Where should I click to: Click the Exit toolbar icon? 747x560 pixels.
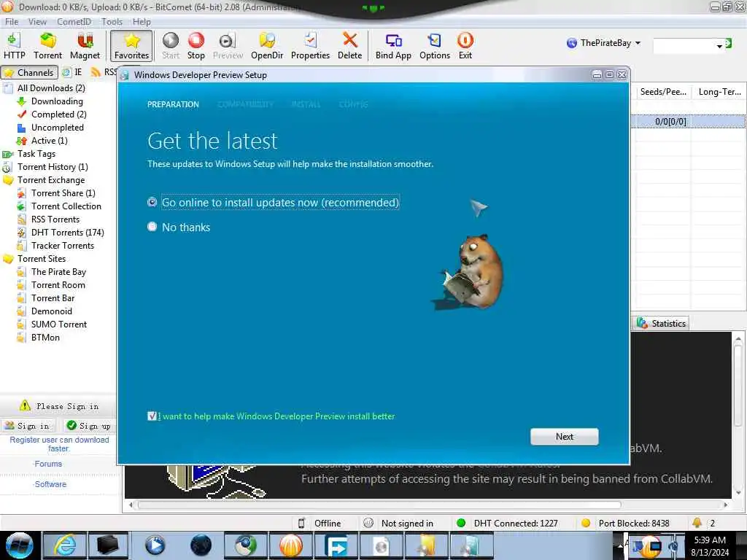coord(465,46)
